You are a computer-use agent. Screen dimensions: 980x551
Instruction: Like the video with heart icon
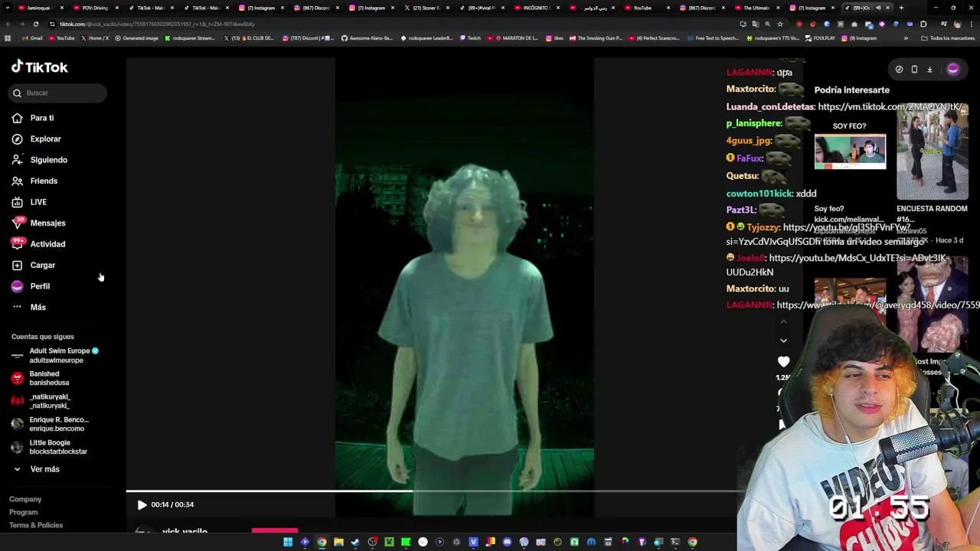pos(783,361)
